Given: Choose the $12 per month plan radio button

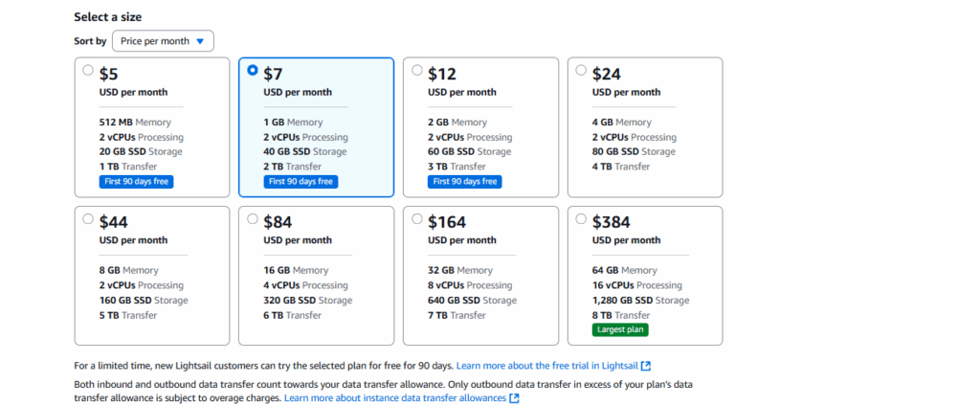Looking at the screenshot, I should pos(417,70).
